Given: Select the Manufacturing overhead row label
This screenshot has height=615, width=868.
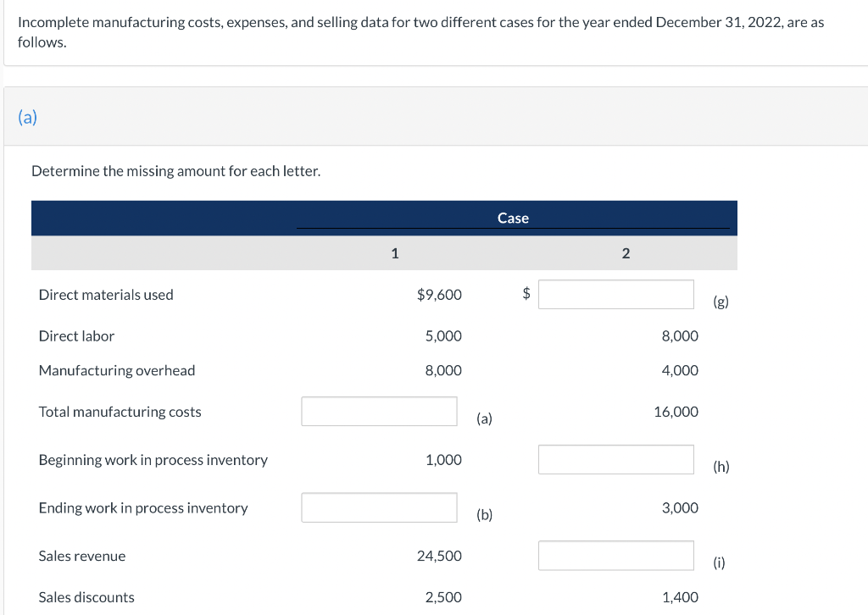Looking at the screenshot, I should click(x=117, y=370).
